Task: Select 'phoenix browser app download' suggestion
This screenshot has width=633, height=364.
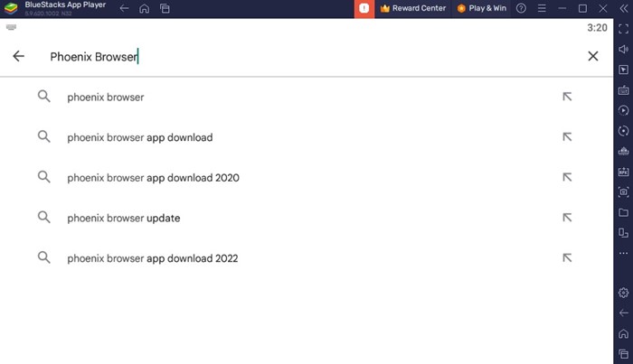Action: click(140, 137)
